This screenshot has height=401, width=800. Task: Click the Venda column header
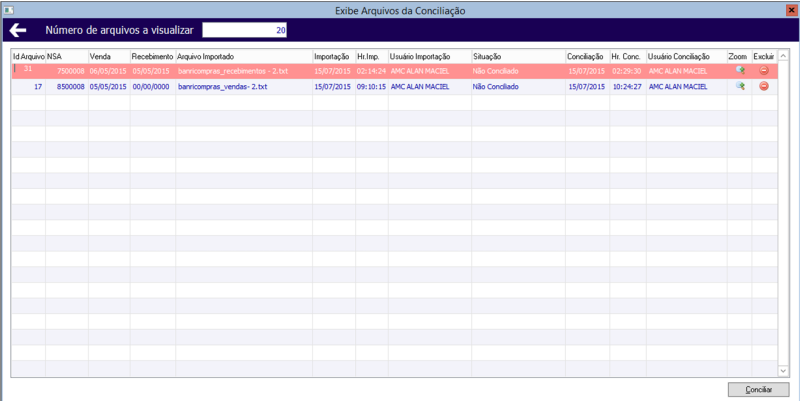[x=109, y=56]
